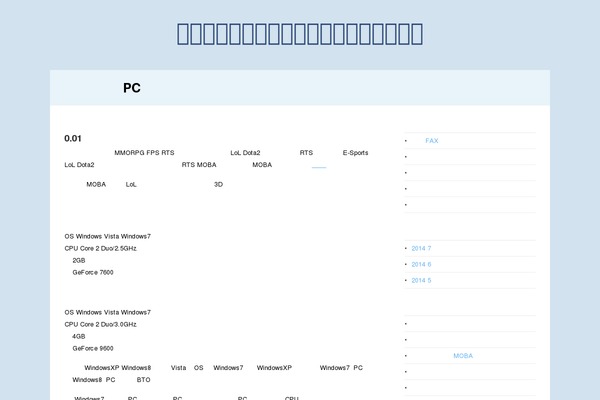Open the 2014 7 archive link
This screenshot has height=400, width=600.
point(421,248)
